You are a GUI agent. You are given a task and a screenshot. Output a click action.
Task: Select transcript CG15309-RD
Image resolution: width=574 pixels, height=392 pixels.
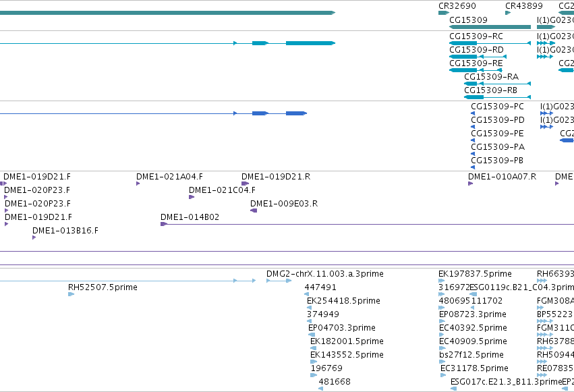click(x=476, y=50)
